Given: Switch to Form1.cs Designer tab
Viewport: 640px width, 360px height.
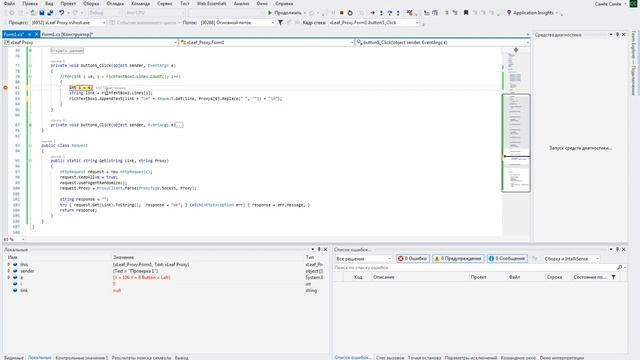Looking at the screenshot, I should click(x=67, y=34).
